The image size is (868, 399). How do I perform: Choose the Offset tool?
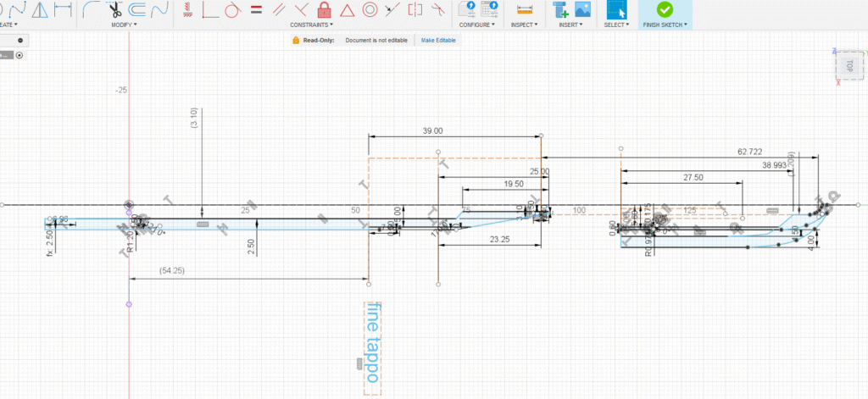coord(137,10)
